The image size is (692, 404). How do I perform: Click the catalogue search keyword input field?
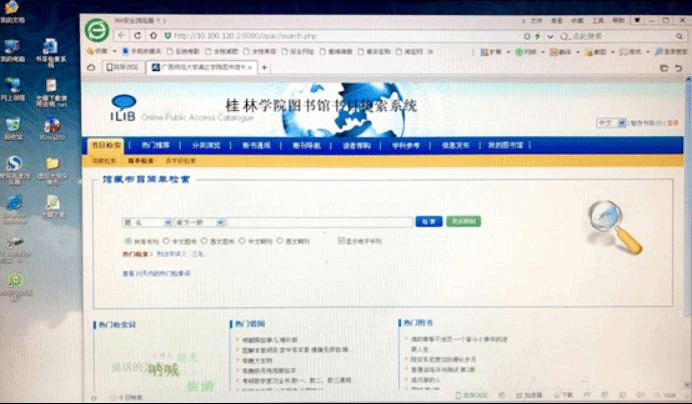click(x=320, y=222)
